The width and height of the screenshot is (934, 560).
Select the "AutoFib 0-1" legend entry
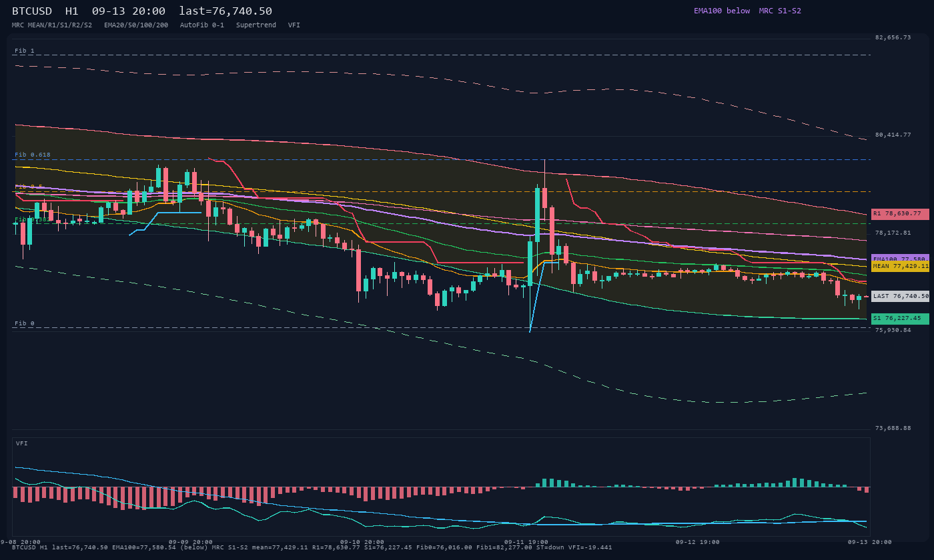point(202,25)
